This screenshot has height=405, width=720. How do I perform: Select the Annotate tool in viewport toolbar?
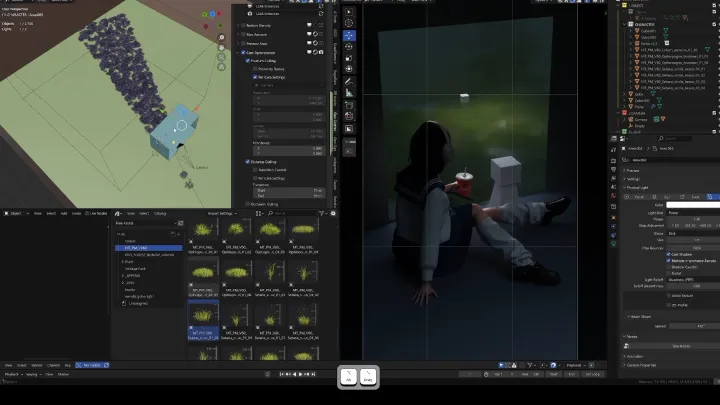349,82
